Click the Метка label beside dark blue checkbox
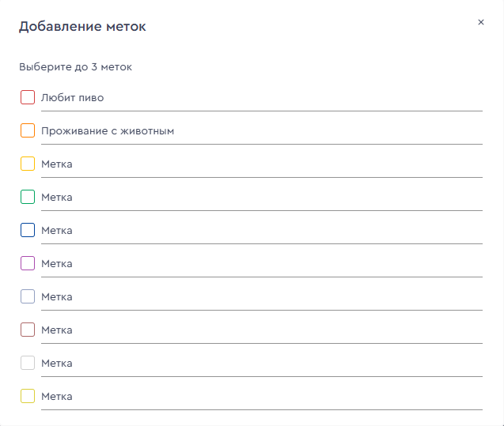This screenshot has height=426, width=504. pyautogui.click(x=57, y=231)
